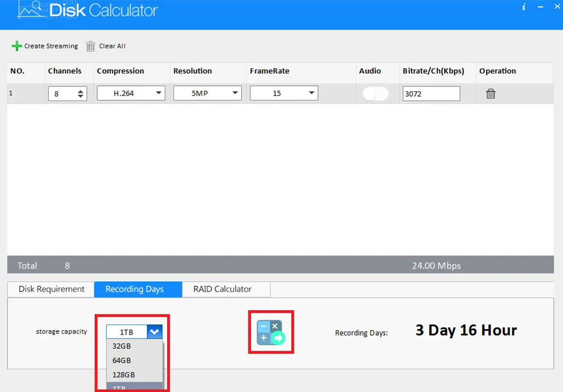This screenshot has width=563, height=392.
Task: Select 64GB from the storage capacity list
Action: pyautogui.click(x=135, y=360)
